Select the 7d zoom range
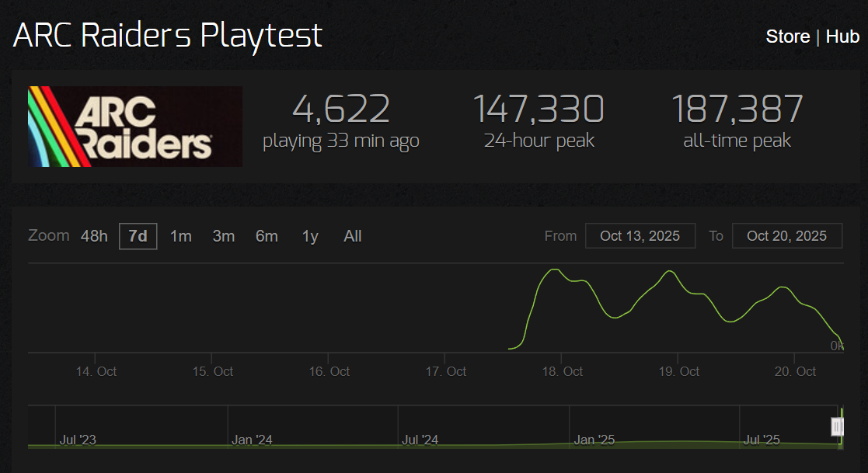The width and height of the screenshot is (868, 473). [138, 236]
